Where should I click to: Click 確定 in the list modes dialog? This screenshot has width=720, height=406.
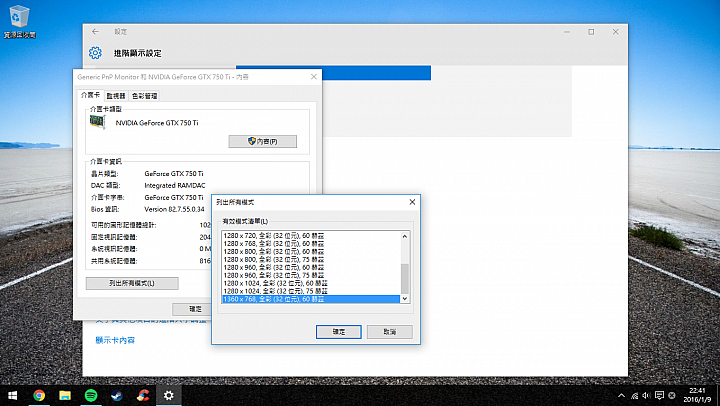point(339,332)
